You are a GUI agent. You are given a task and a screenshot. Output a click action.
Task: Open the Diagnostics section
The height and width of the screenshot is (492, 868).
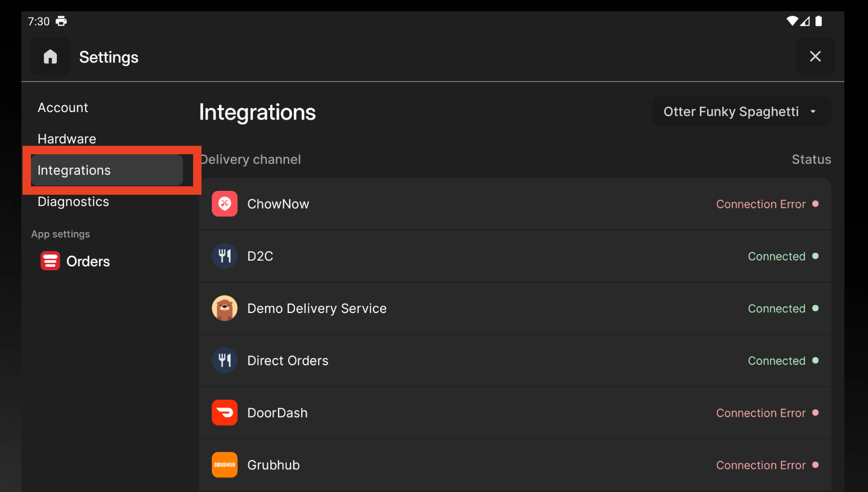pos(73,202)
